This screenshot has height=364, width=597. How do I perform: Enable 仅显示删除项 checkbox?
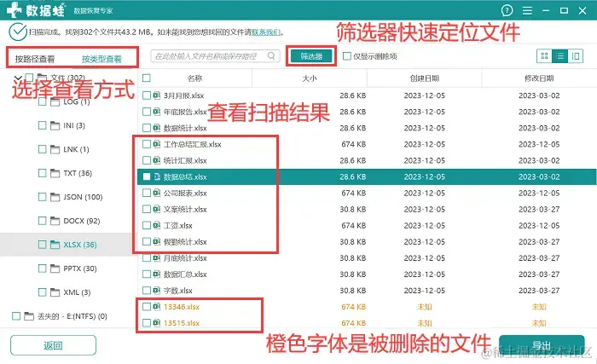coord(347,56)
